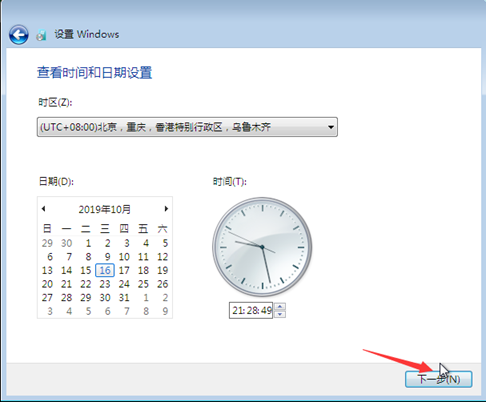Select October 31 in the calendar
Screen dimensions: 486x402
pos(124,298)
